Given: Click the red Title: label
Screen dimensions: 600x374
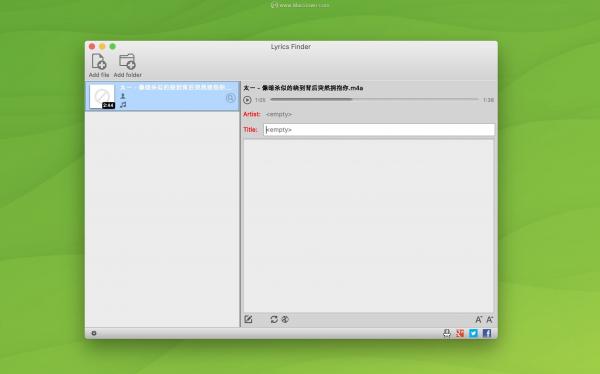Looking at the screenshot, I should click(x=251, y=130).
